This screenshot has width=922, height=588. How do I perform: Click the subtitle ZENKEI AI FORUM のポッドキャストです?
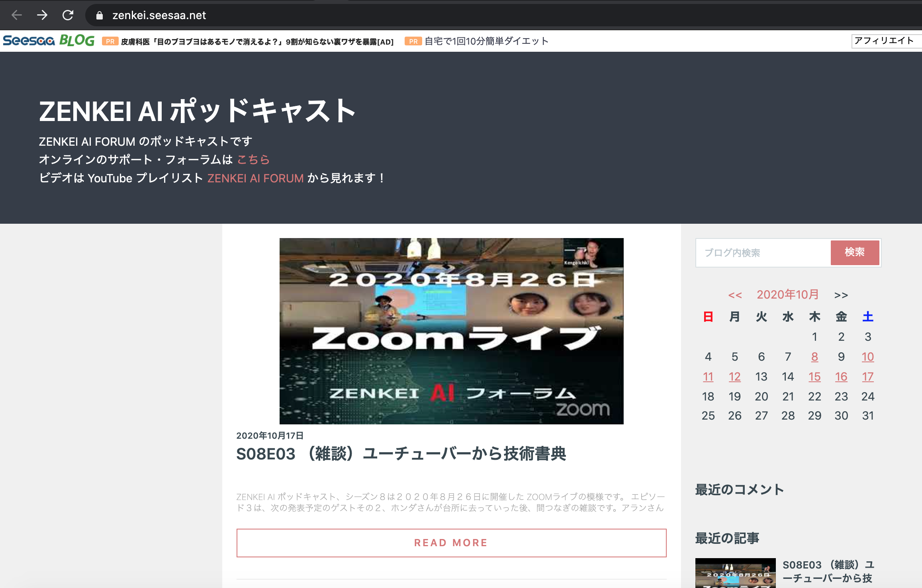145,141
